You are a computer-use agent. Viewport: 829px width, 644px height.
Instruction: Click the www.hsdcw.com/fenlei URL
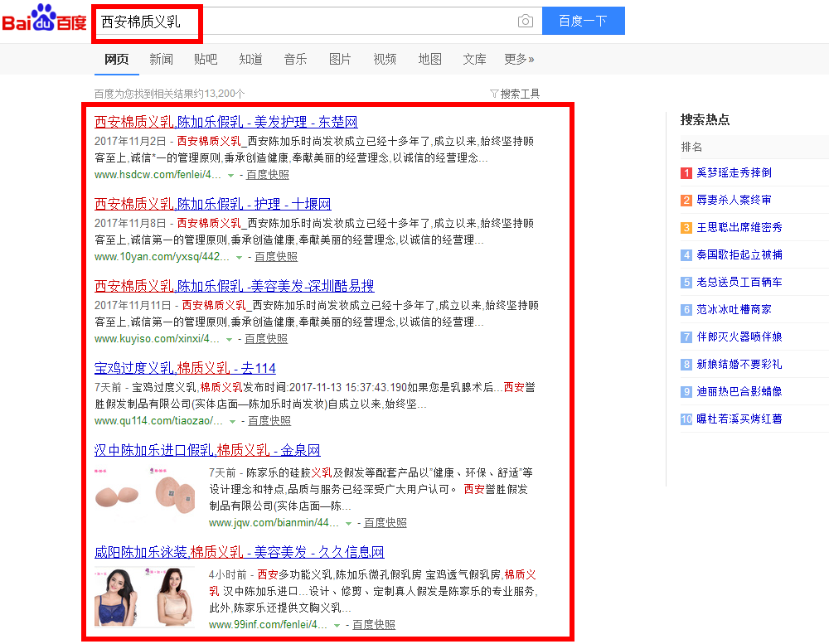(158, 175)
